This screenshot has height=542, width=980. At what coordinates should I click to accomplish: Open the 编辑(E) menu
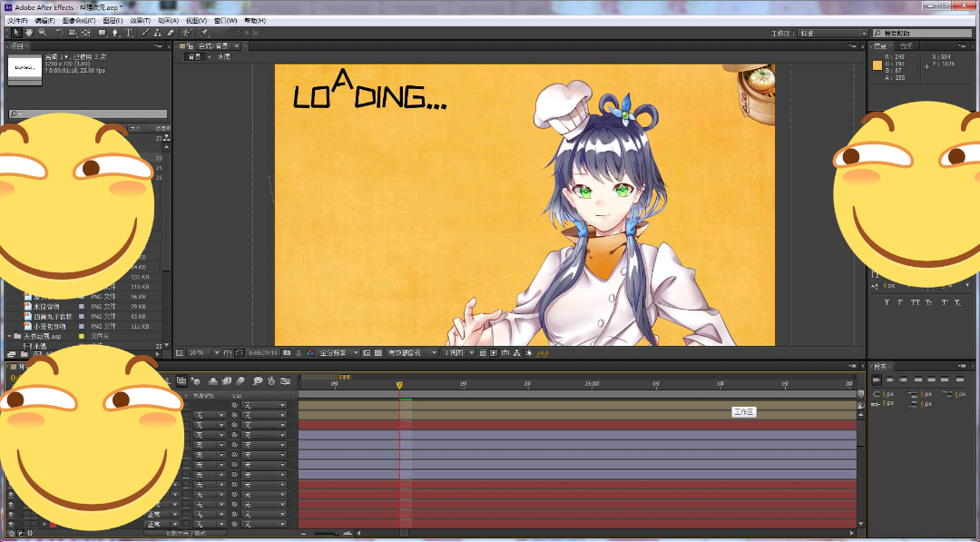point(45,21)
